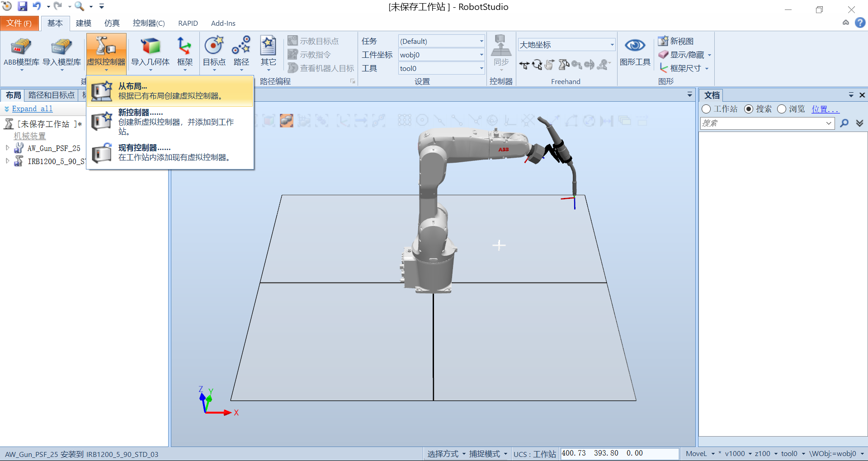
Task: Choose 新控制器...... menu entry
Action: click(170, 122)
